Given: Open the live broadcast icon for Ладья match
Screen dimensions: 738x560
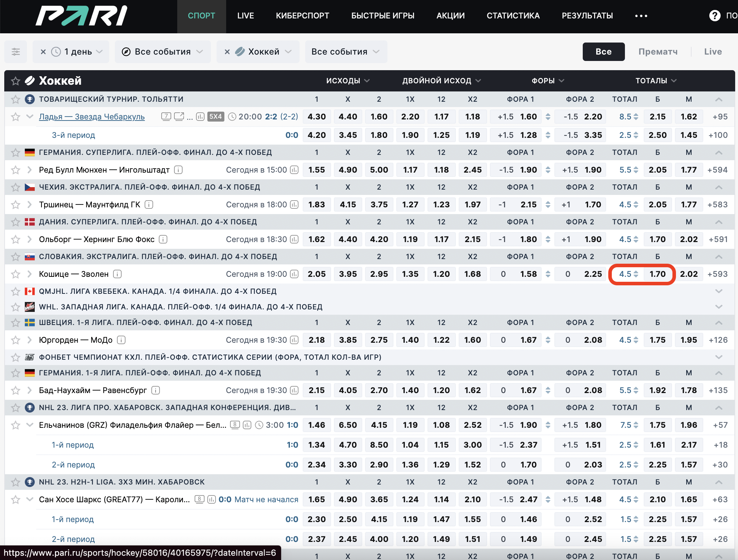Looking at the screenshot, I should tap(166, 116).
